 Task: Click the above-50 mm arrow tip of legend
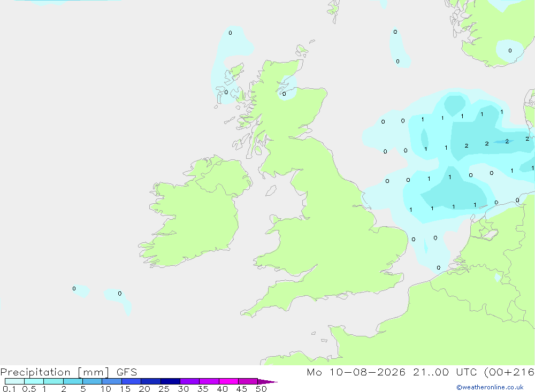coord(267,381)
